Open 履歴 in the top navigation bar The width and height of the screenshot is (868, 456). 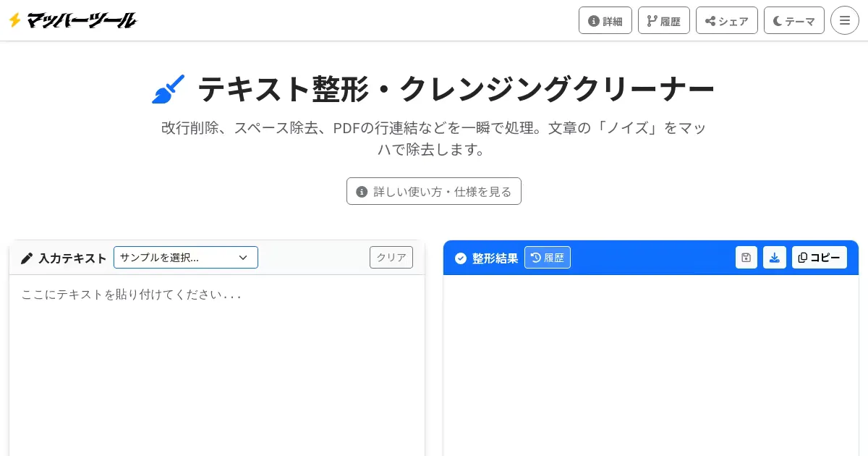pos(663,20)
